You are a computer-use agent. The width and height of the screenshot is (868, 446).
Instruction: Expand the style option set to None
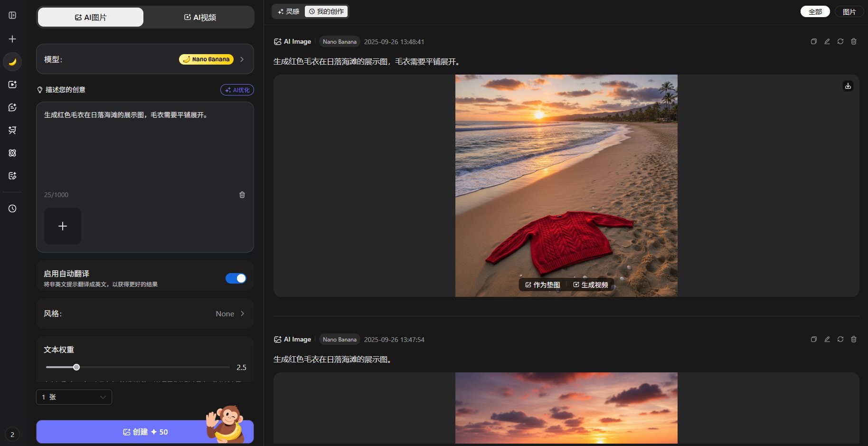[x=145, y=313]
